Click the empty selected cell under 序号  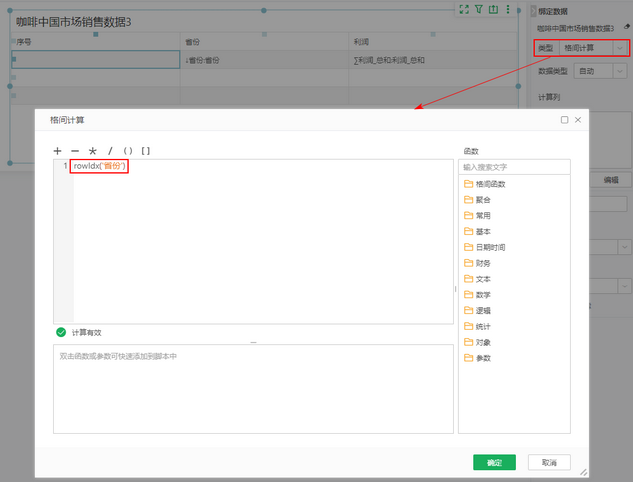(96, 60)
